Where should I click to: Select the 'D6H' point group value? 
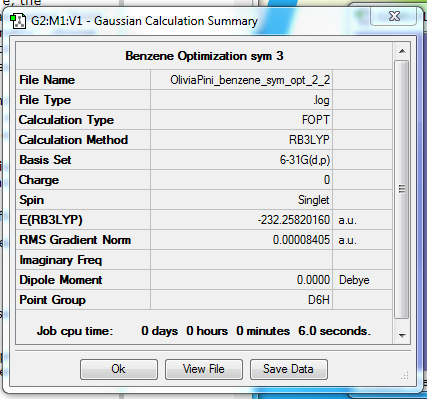(319, 300)
